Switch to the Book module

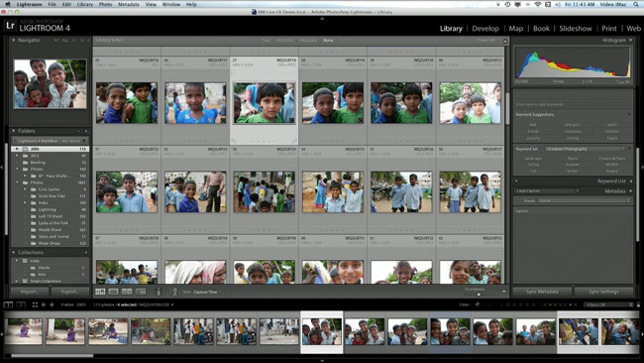541,29
